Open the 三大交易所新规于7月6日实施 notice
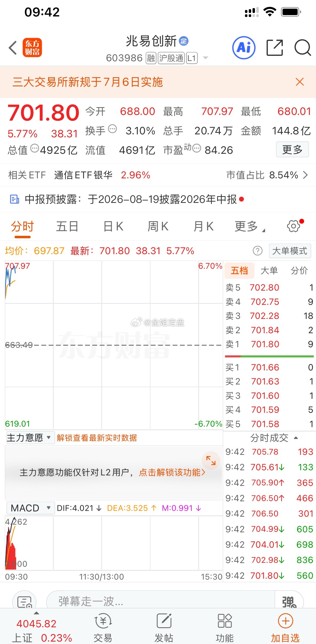 [x=88, y=82]
